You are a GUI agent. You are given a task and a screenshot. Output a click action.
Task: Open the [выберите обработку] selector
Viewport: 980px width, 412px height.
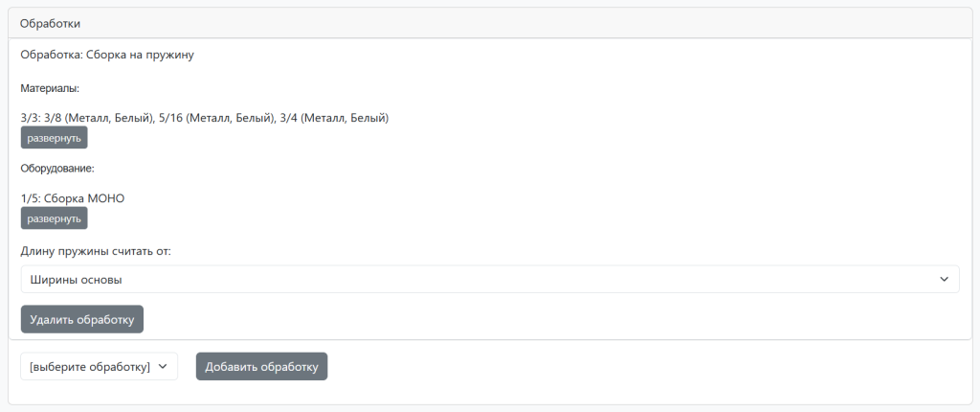click(x=99, y=366)
